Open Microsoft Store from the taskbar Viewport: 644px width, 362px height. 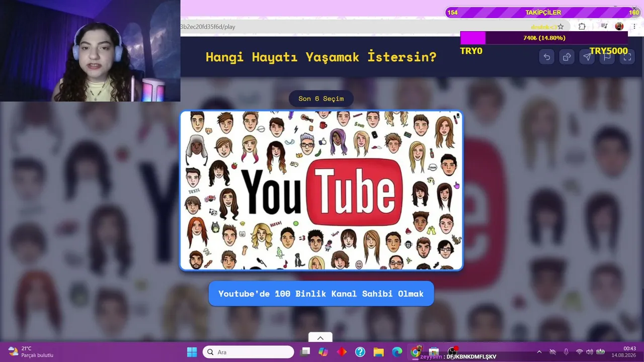click(x=434, y=352)
